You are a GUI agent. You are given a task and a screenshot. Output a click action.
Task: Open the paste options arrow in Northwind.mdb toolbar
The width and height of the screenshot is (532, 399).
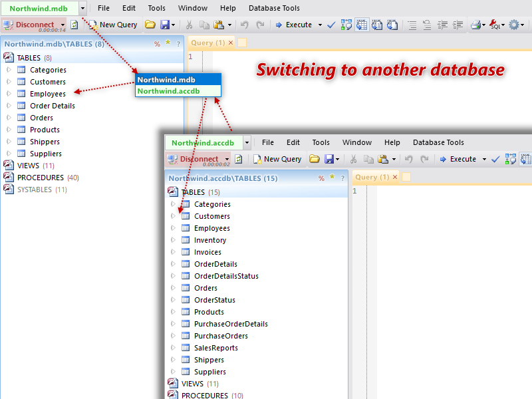tap(229, 25)
